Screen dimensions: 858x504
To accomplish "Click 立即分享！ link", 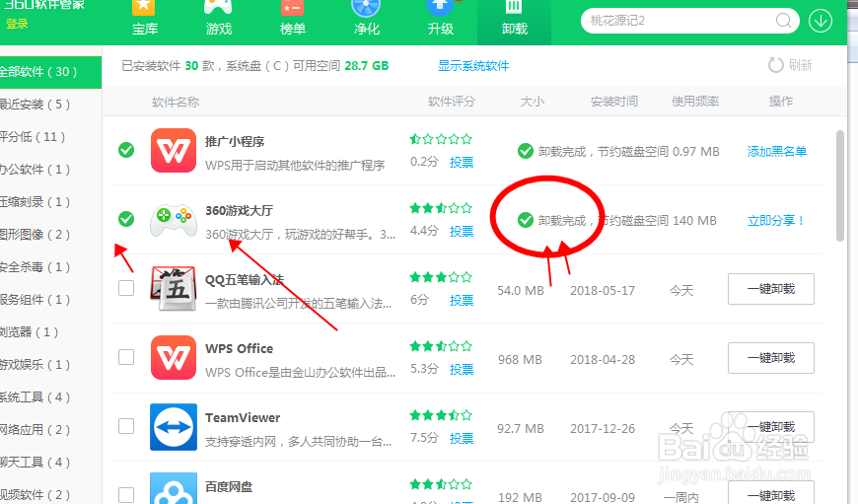I will [x=776, y=221].
